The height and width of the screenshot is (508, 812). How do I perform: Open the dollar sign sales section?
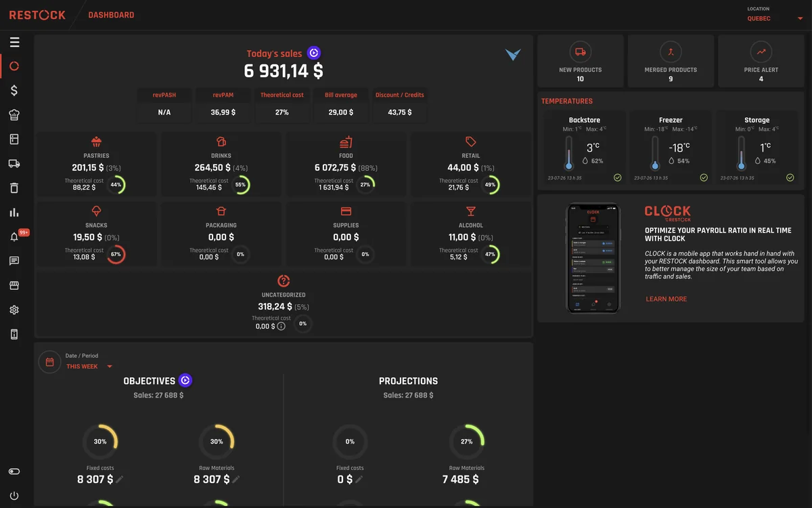pos(14,91)
